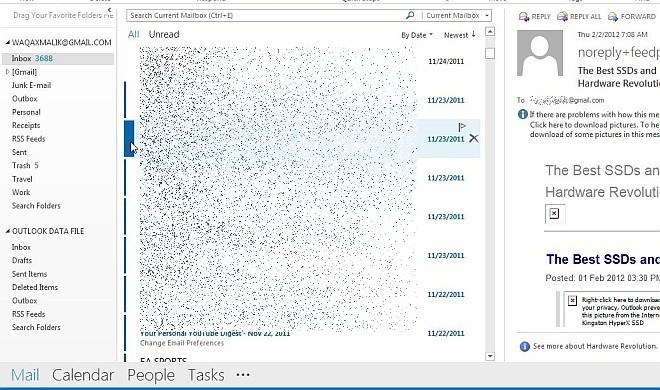
Task: Show Unread messages filter
Action: point(164,34)
